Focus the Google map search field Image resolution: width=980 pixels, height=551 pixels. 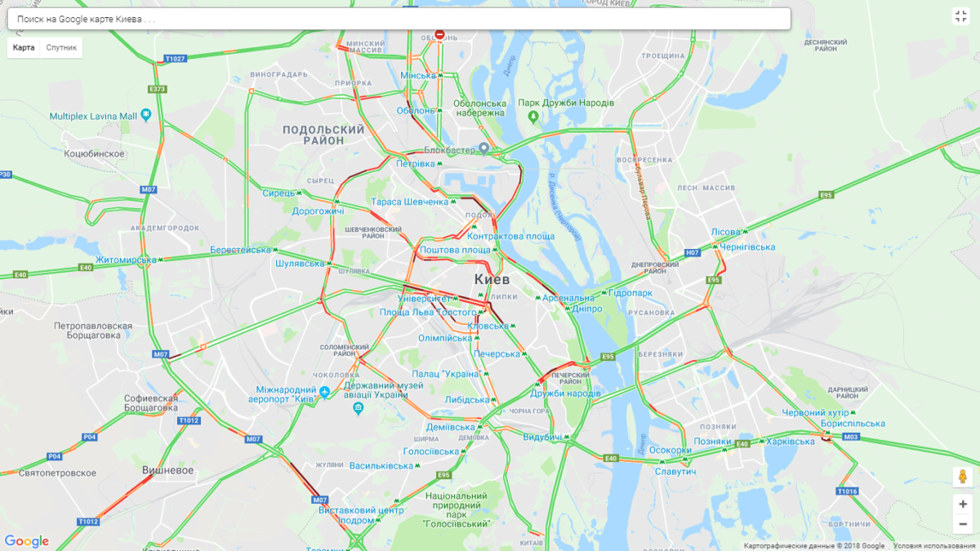click(399, 19)
